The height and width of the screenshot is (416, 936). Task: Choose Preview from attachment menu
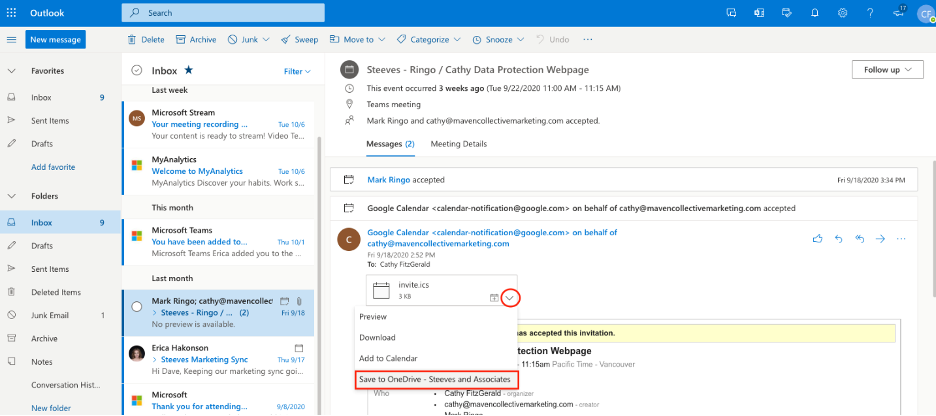pyautogui.click(x=437, y=316)
